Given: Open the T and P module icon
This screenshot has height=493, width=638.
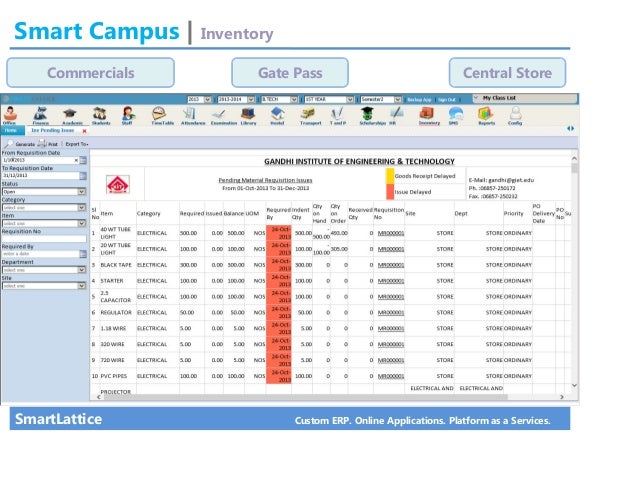Looking at the screenshot, I should pos(338,115).
